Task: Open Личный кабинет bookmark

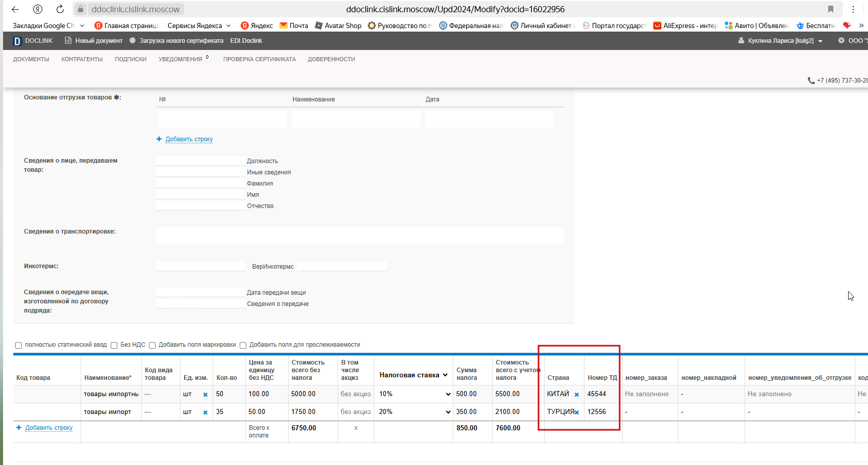Action: 543,25
